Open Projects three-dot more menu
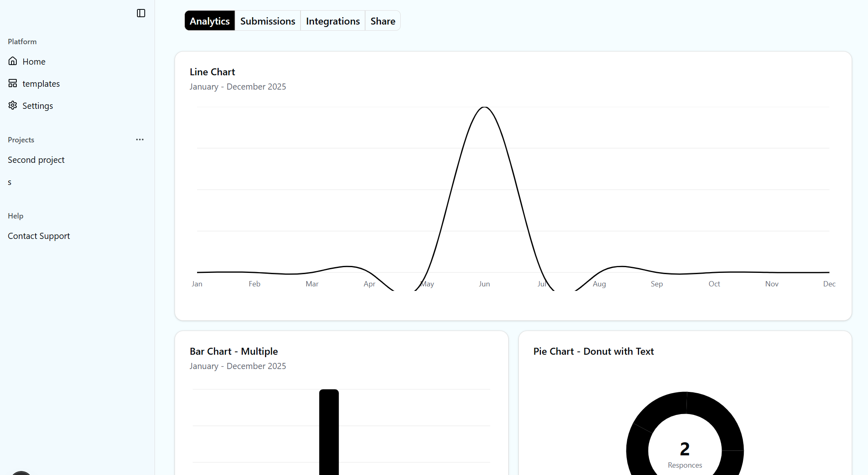This screenshot has width=868, height=475. point(140,140)
